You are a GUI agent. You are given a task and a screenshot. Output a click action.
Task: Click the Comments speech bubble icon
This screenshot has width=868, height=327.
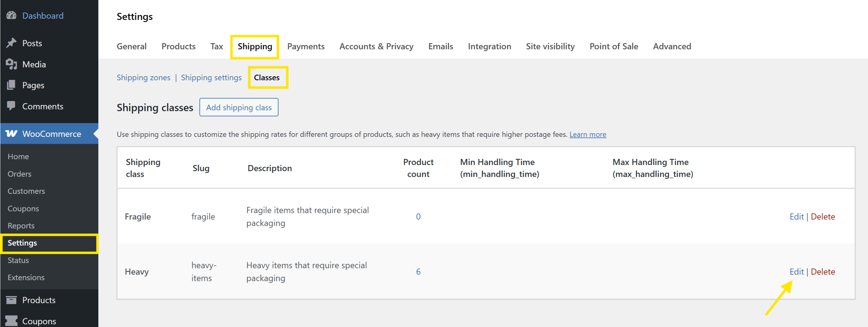[x=11, y=106]
